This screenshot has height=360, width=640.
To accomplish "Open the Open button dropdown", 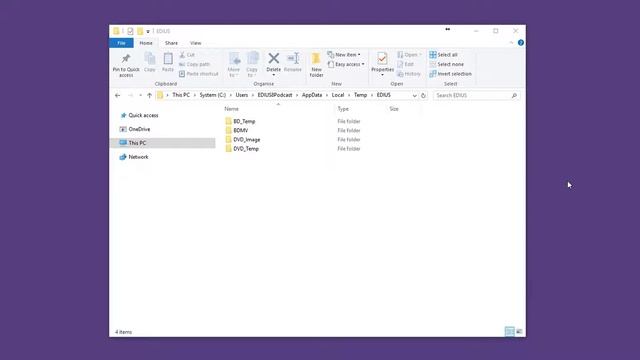I will (x=420, y=55).
